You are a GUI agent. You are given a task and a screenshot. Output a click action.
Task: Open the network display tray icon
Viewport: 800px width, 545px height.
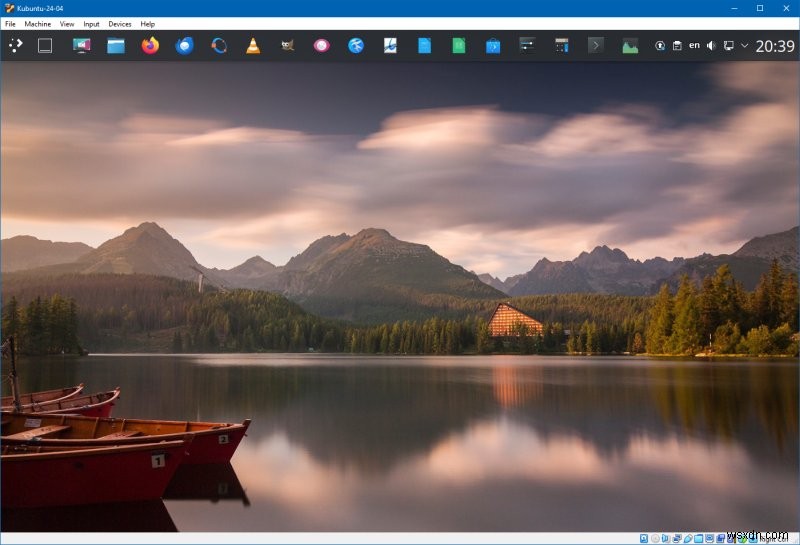[x=729, y=45]
